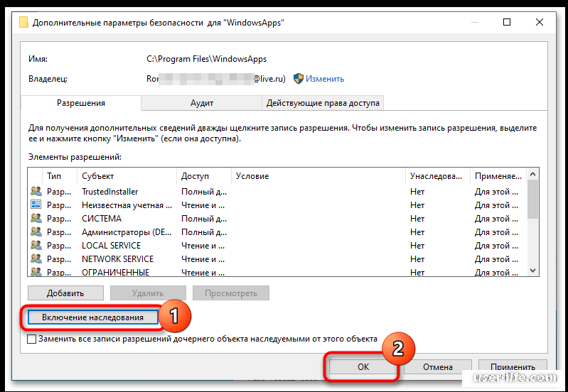Close the security settings dialog
The height and width of the screenshot is (392, 568).
(x=540, y=23)
